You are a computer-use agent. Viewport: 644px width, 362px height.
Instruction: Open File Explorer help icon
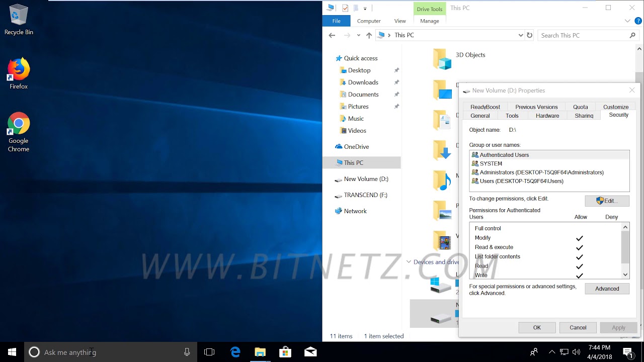click(638, 21)
